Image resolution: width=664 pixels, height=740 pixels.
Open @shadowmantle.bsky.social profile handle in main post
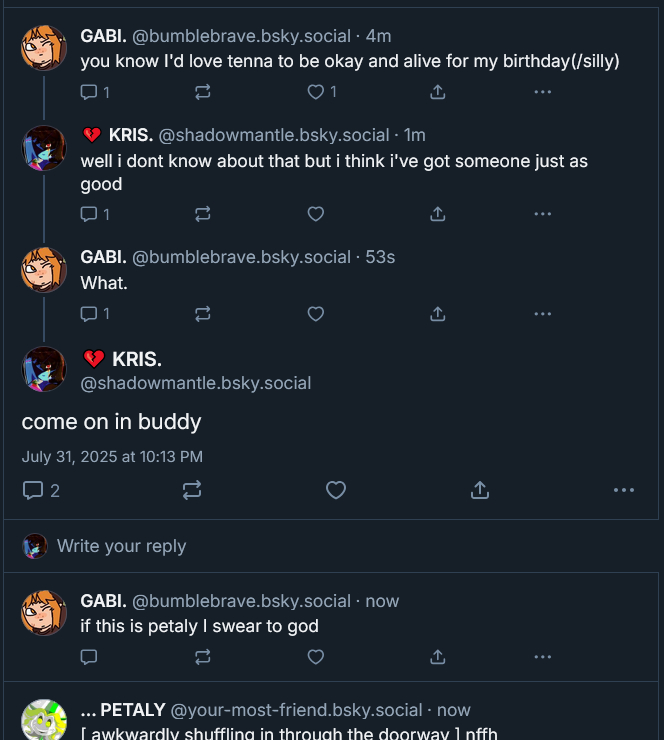196,383
